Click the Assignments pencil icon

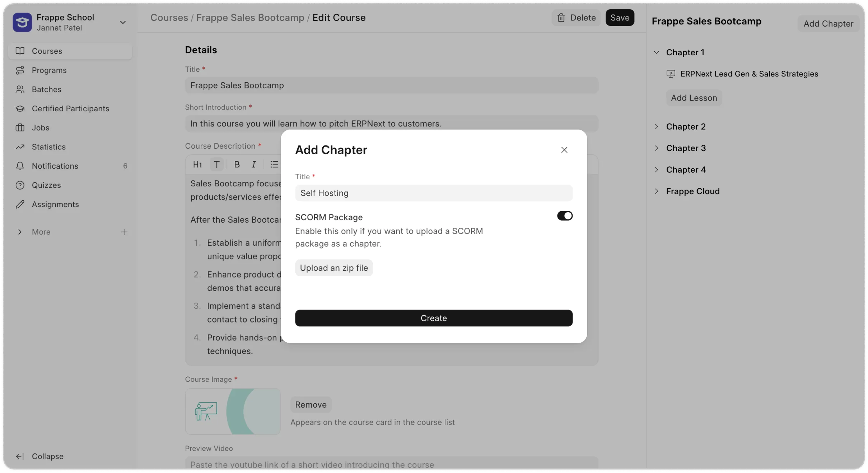tap(20, 204)
